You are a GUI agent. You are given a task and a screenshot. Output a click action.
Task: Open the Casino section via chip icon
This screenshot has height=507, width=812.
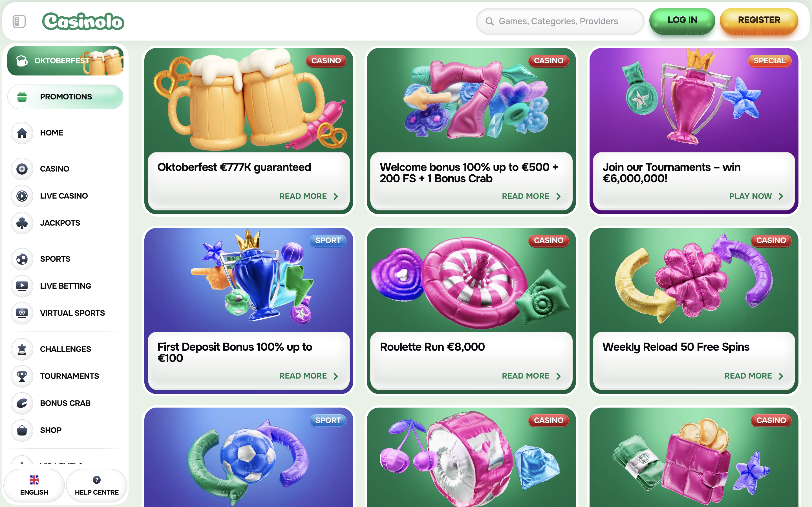click(22, 169)
